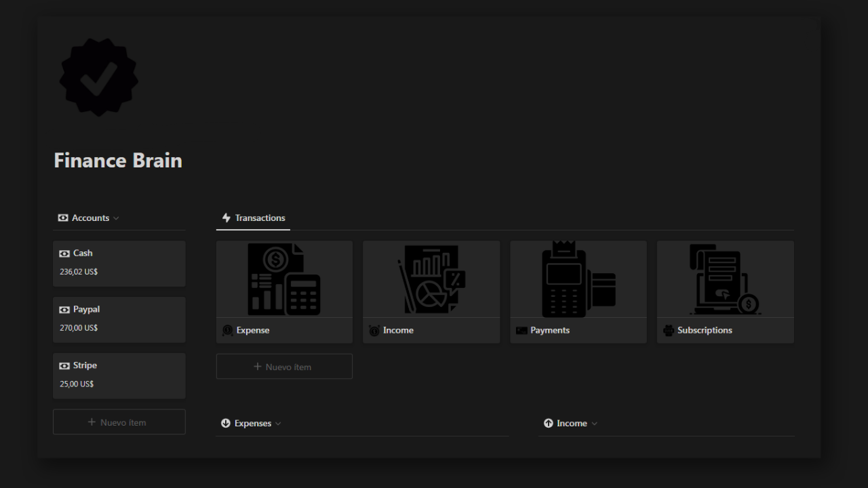Click the up-arrow icon beside Income heading
868x488 pixels.
click(549, 424)
